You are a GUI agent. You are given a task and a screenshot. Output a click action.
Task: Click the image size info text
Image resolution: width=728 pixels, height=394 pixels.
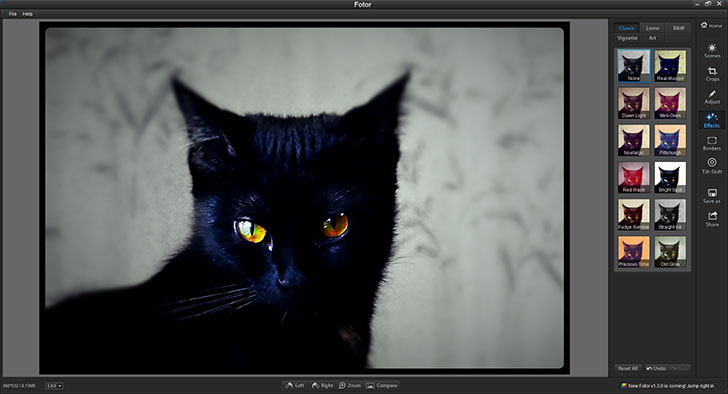(19, 386)
